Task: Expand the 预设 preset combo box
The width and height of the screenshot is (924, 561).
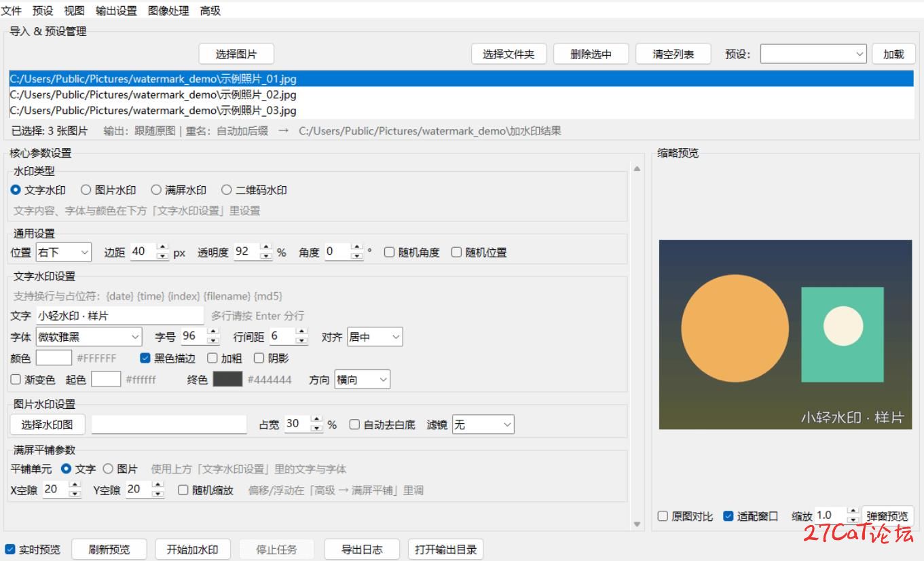Action: point(813,54)
